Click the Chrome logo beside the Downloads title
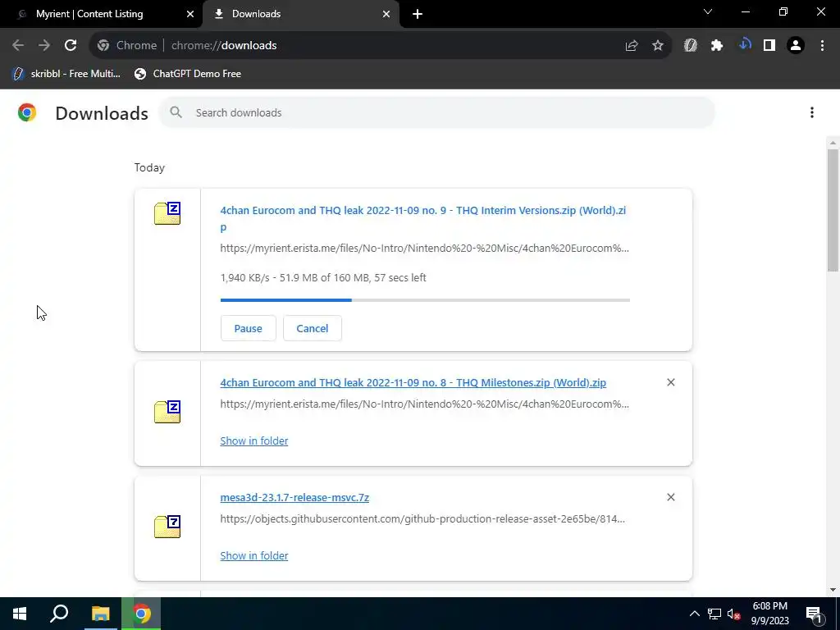Screen dimensions: 840x630 click(x=27, y=112)
